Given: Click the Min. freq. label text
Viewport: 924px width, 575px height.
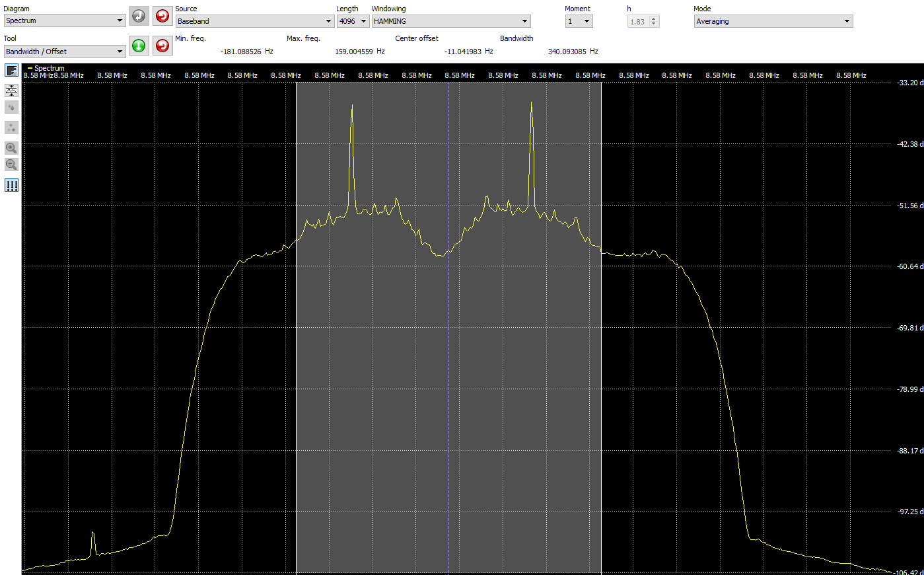Looking at the screenshot, I should pos(190,38).
